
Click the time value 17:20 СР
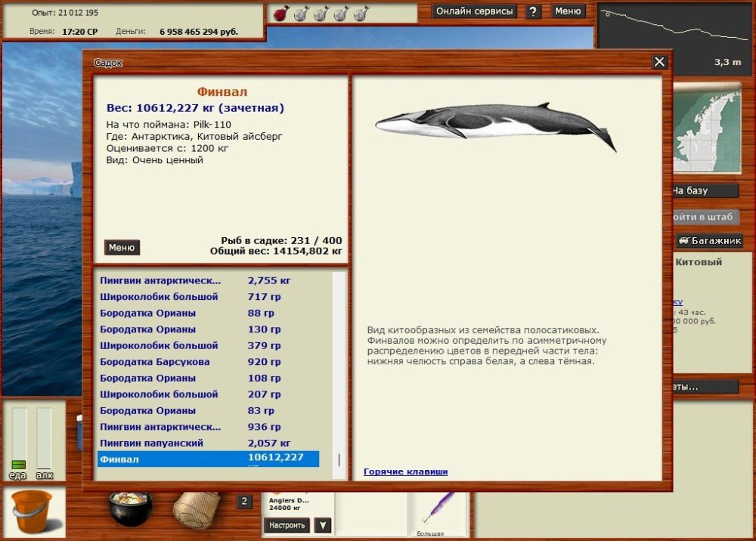coord(79,32)
